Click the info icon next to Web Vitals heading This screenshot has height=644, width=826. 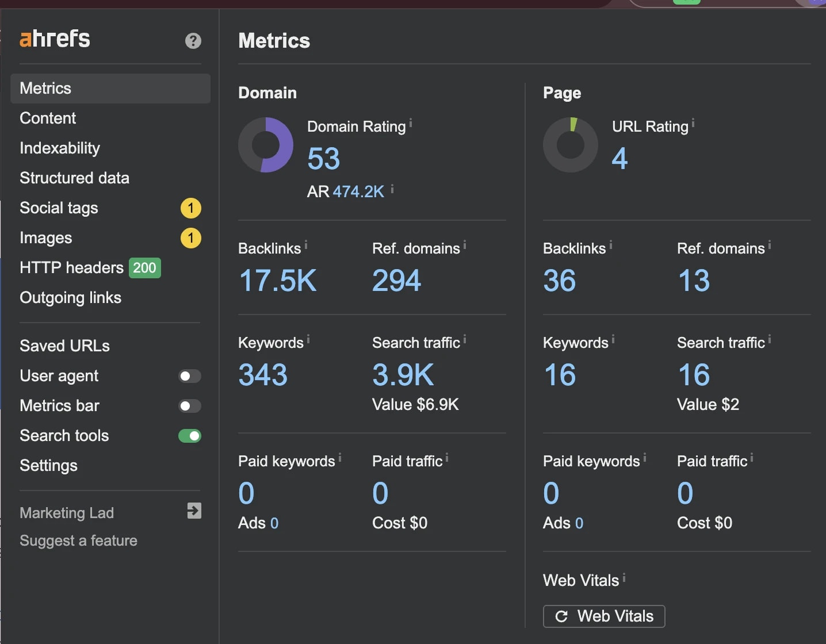pyautogui.click(x=624, y=577)
